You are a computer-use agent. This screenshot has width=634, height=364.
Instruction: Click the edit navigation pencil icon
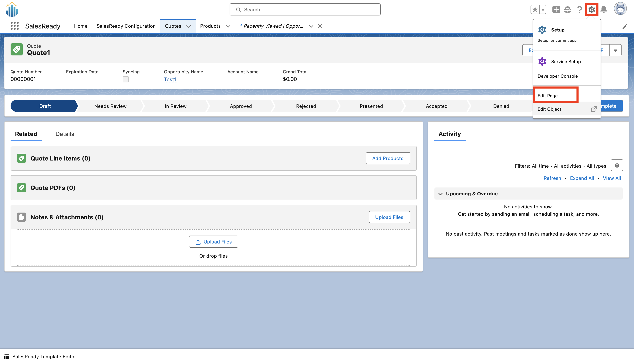[x=625, y=27]
